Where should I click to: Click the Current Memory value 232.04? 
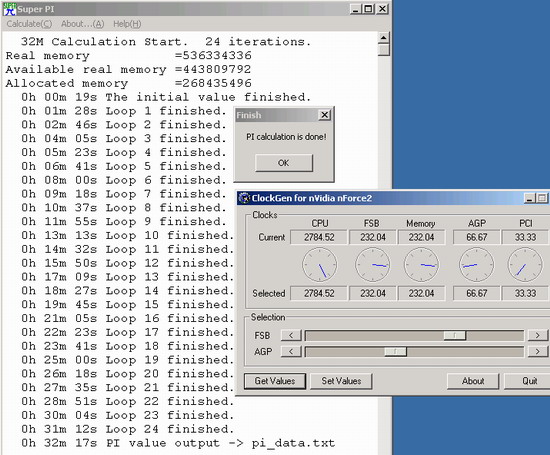tap(421, 237)
